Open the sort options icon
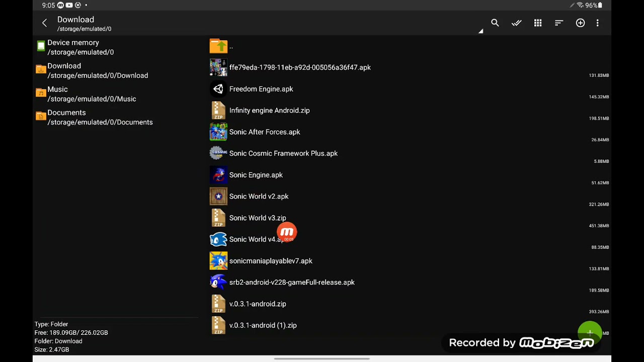 click(x=559, y=23)
